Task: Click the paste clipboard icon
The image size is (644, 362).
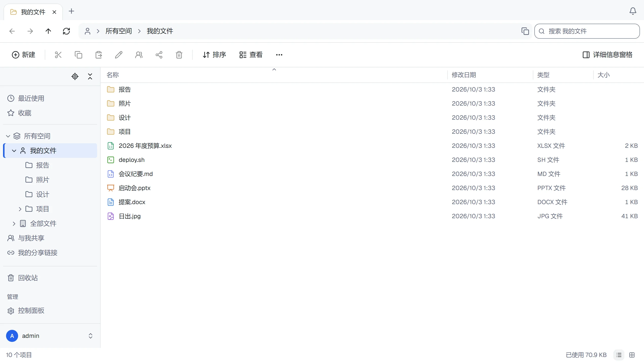Action: 99,55
